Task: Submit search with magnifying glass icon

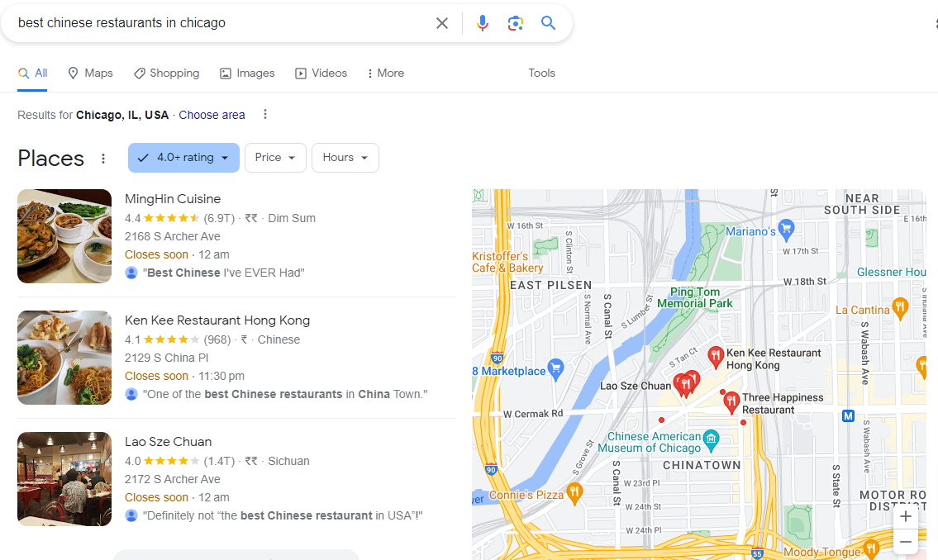Action: tap(548, 22)
